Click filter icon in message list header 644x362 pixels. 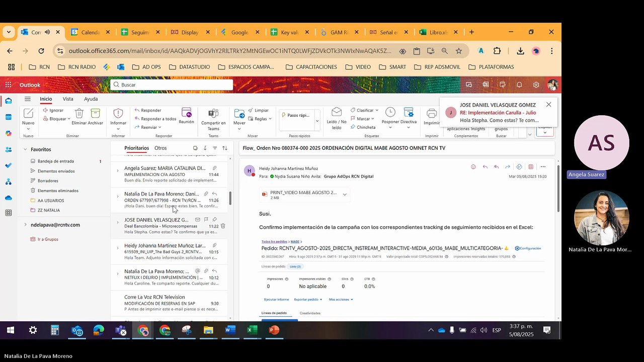[x=215, y=148]
